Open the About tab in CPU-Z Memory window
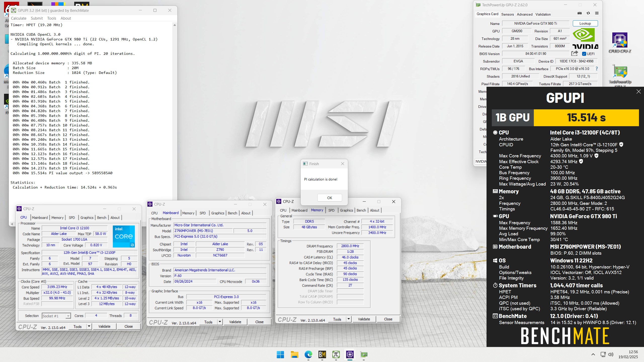The height and width of the screenshot is (362, 644). point(374,210)
